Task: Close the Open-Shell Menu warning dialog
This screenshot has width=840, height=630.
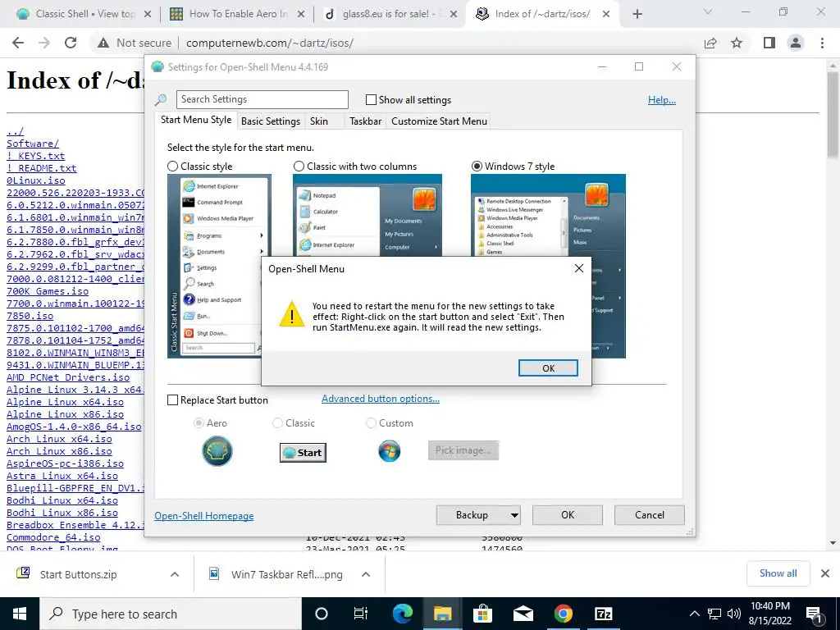Action: (x=578, y=268)
